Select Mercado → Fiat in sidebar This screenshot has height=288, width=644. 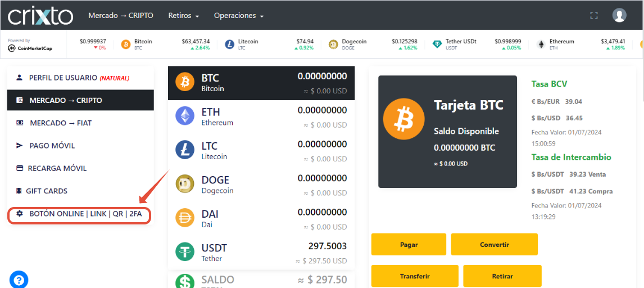(80, 123)
